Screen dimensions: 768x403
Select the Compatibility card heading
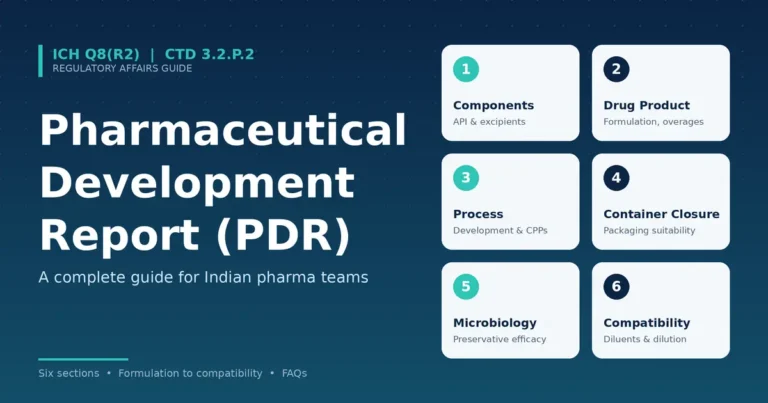point(647,323)
